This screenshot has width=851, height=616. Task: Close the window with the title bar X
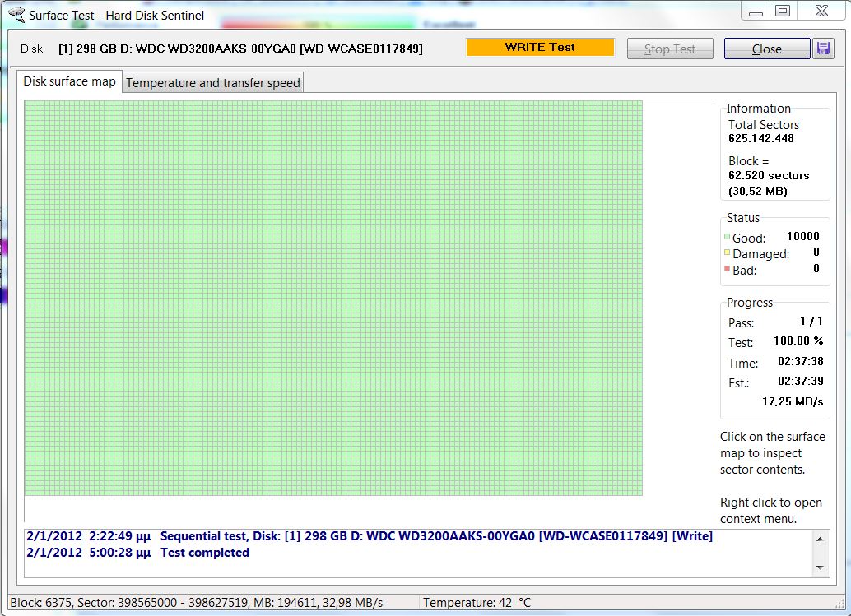pyautogui.click(x=821, y=11)
